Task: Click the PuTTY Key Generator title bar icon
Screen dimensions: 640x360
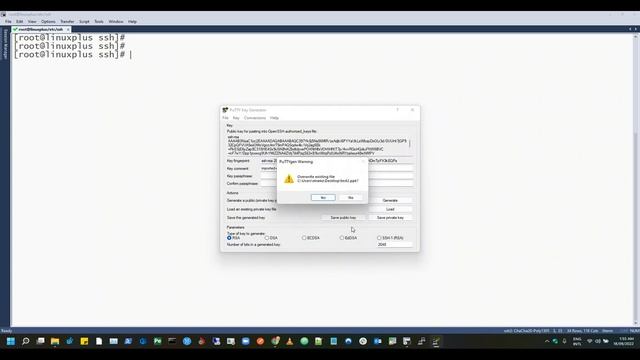Action: tap(225, 110)
